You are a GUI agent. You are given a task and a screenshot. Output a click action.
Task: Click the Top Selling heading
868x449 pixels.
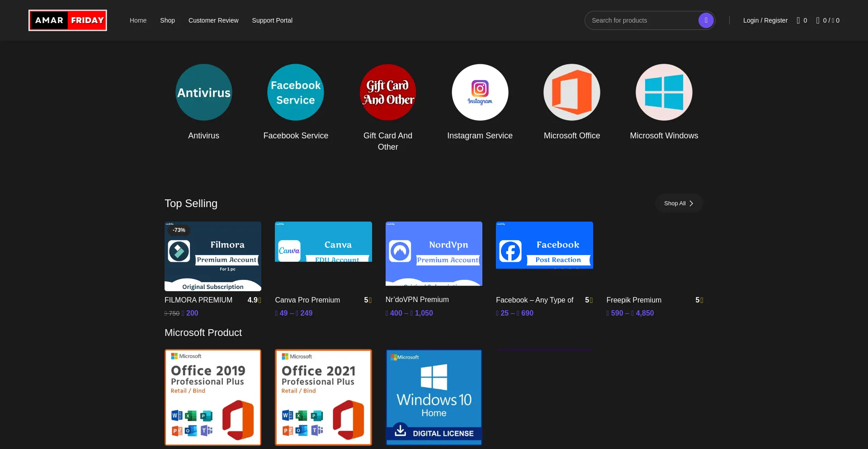191,203
